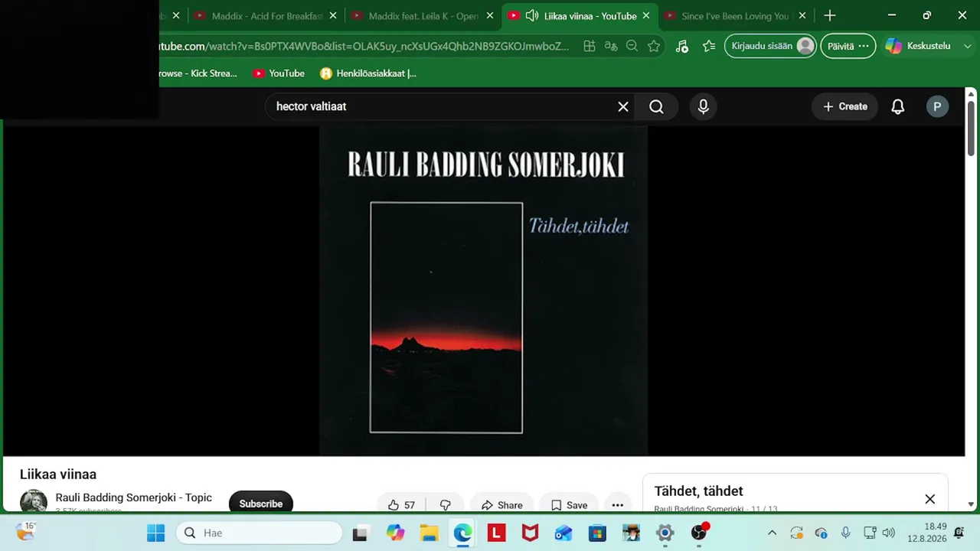980x551 pixels.
Task: Submit the YouTube search with magnifier button
Action: pos(656,107)
